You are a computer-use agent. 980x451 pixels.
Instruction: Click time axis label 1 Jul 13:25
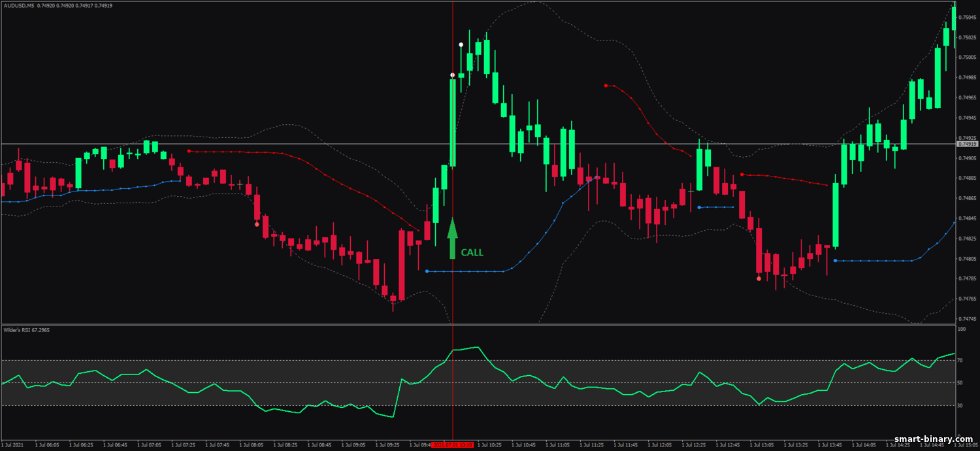pyautogui.click(x=794, y=445)
